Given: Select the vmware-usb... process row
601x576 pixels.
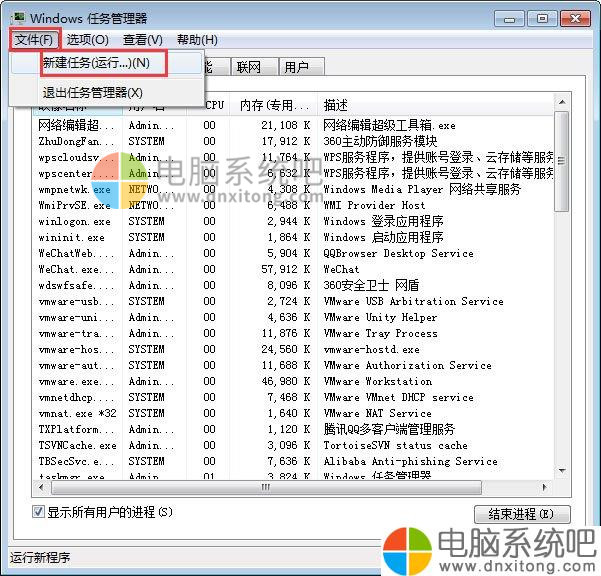Looking at the screenshot, I should [293, 302].
